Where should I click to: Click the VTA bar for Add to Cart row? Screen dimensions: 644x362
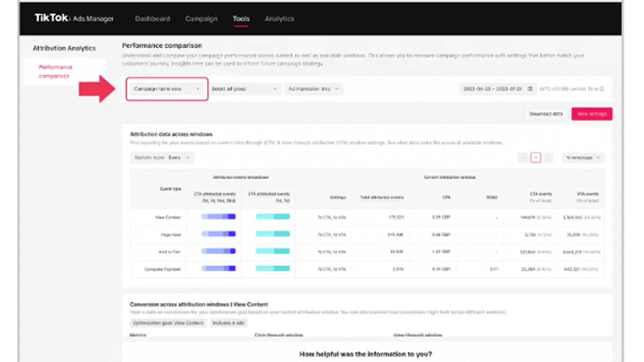coord(273,251)
